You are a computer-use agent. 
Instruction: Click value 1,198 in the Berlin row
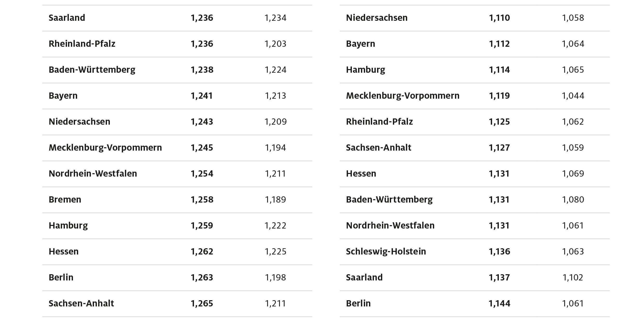(x=275, y=278)
